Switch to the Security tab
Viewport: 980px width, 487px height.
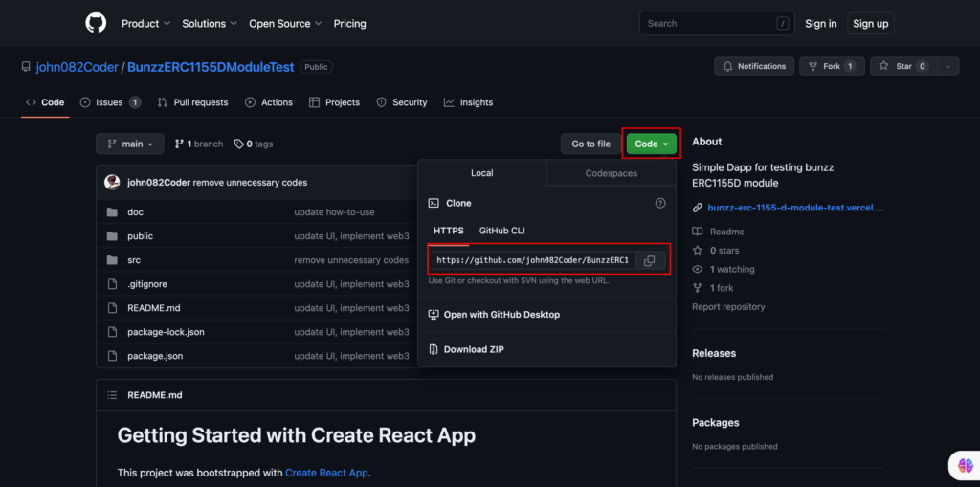402,102
